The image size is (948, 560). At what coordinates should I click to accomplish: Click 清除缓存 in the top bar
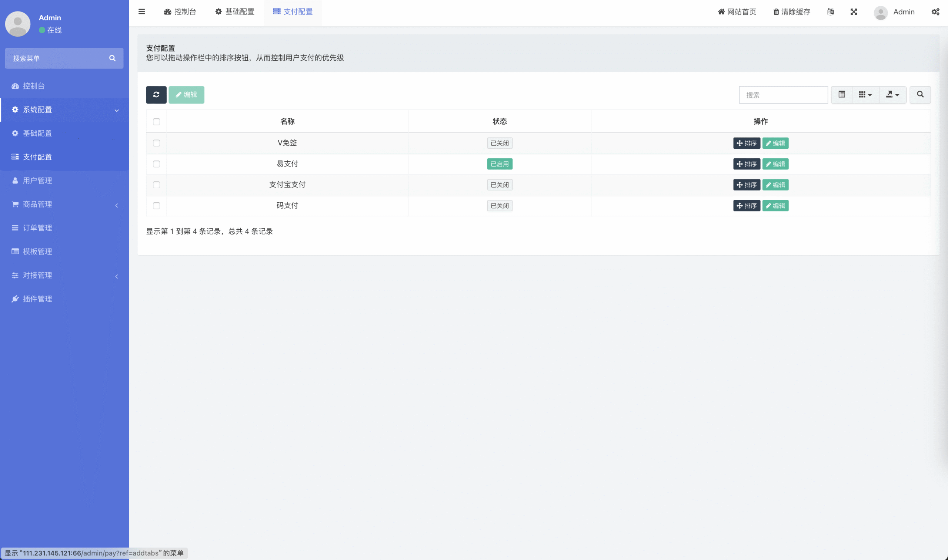coord(792,12)
